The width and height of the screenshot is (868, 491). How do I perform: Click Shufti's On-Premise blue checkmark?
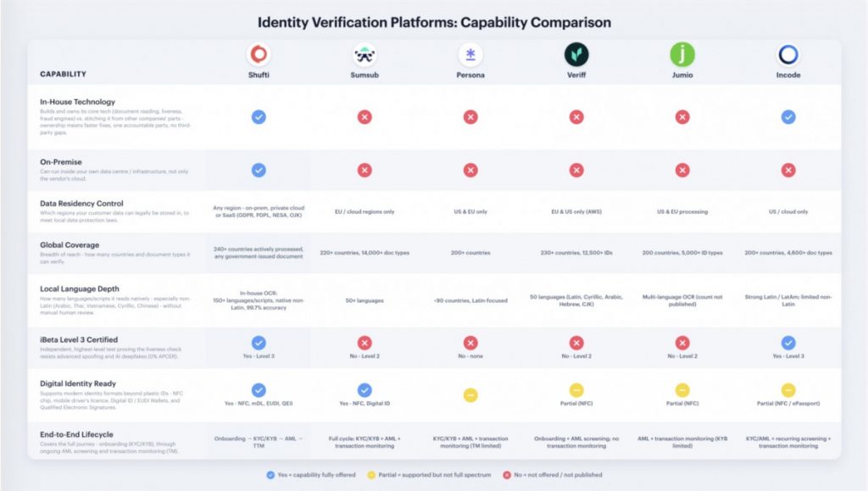[259, 170]
